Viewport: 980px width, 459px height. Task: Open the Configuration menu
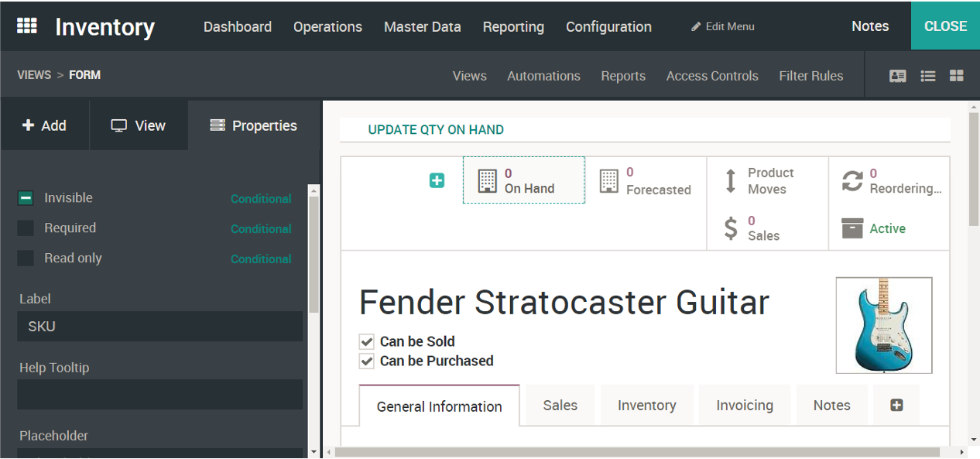[608, 26]
